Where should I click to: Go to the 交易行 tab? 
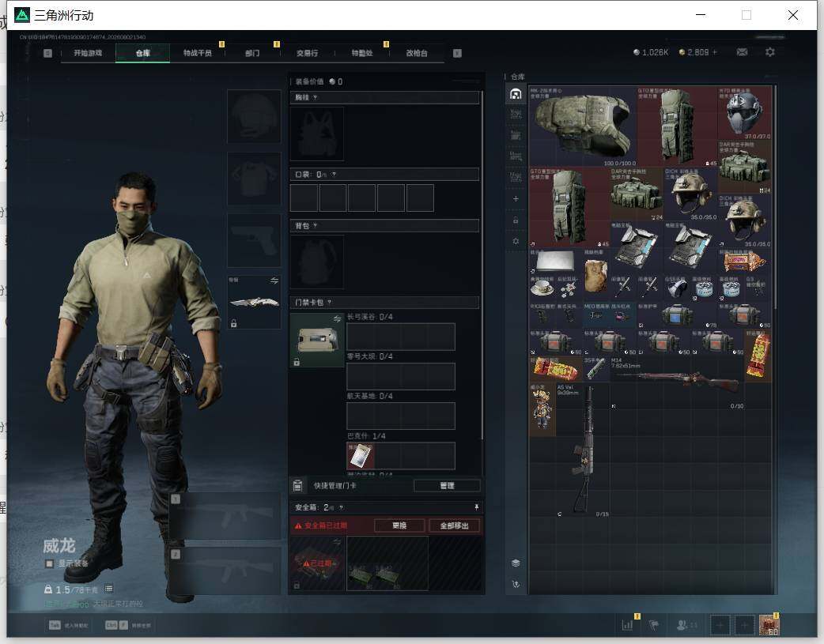coord(307,53)
